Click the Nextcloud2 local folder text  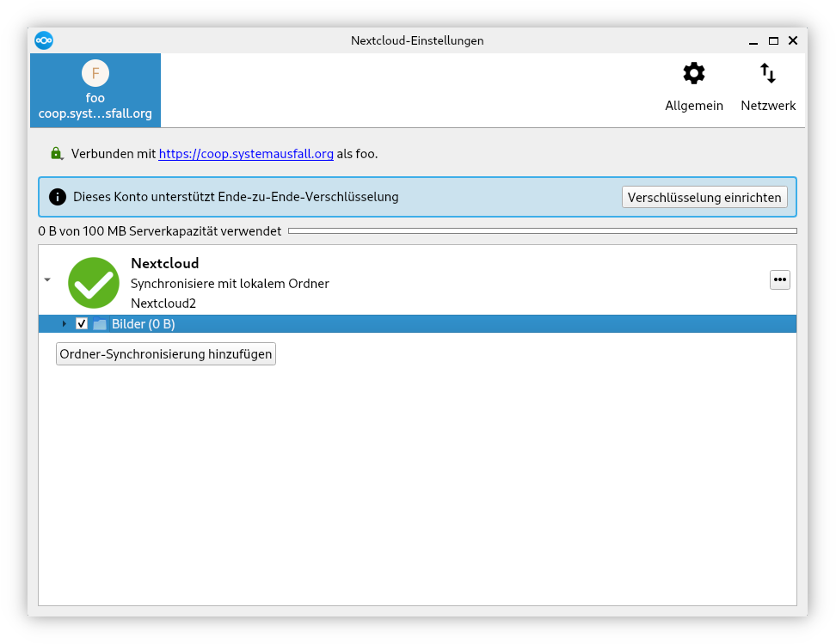point(163,304)
